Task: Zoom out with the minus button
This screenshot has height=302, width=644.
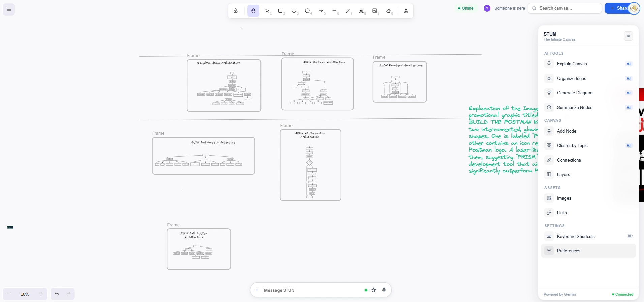Action: coord(9,294)
